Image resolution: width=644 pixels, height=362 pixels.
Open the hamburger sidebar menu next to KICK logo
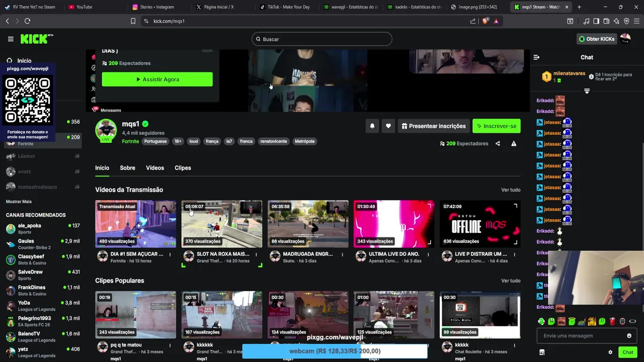11,39
